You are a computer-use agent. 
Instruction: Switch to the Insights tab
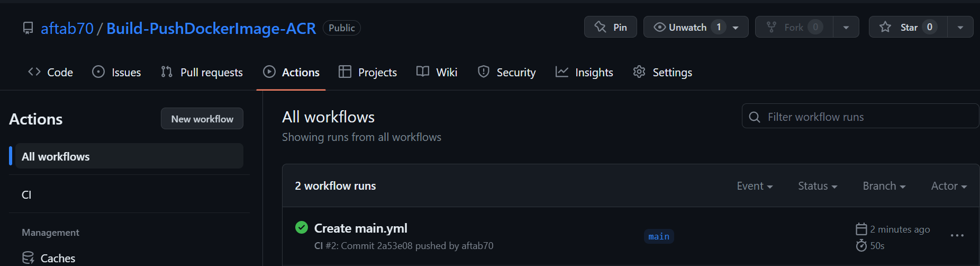click(584, 73)
